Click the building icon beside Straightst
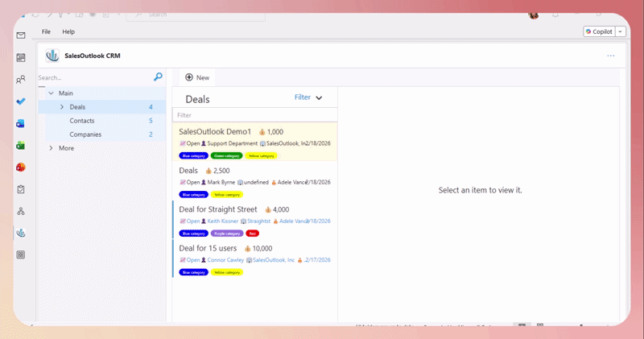 tap(243, 221)
